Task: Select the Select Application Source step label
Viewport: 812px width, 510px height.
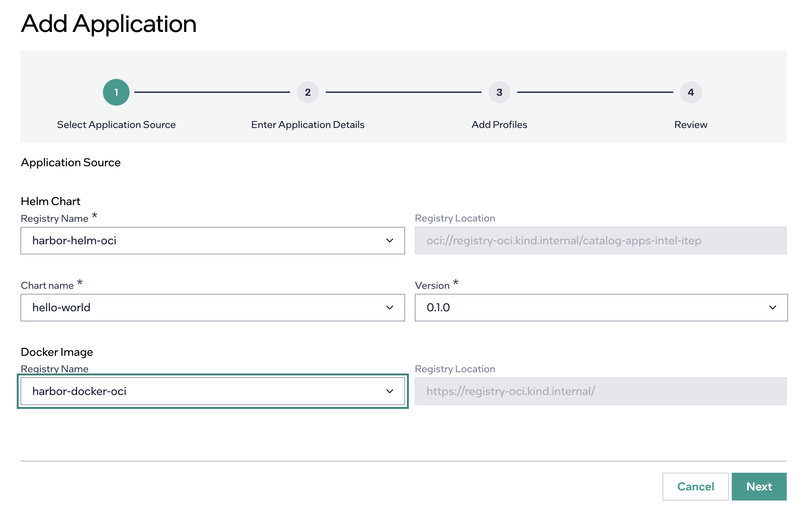Action: (x=116, y=125)
